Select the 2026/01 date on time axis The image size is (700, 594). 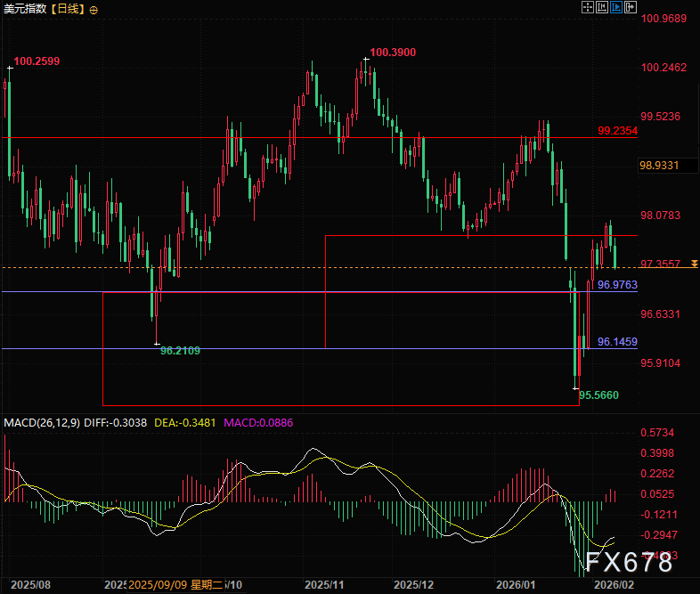point(514,585)
